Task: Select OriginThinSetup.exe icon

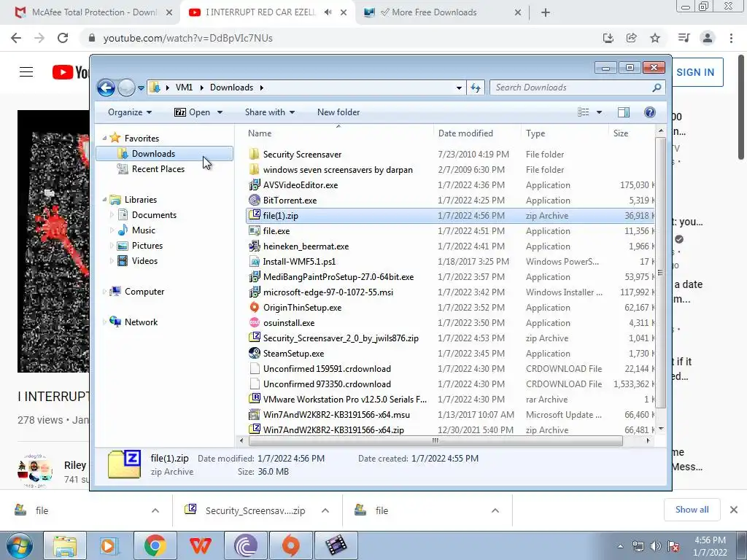Action: [255, 307]
